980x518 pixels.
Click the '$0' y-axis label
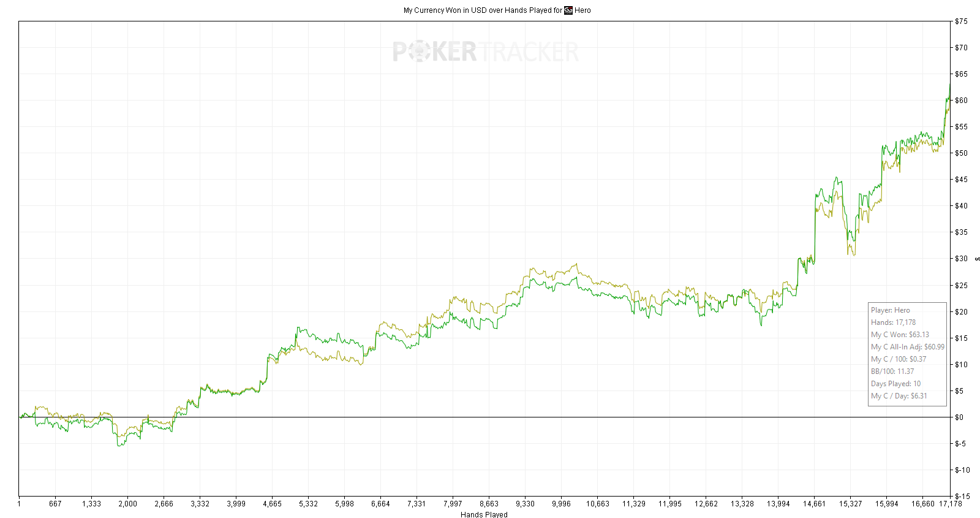coord(959,417)
